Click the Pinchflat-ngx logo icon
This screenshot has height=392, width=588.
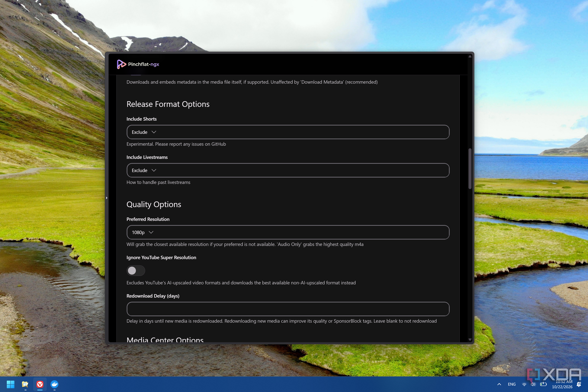pos(122,64)
